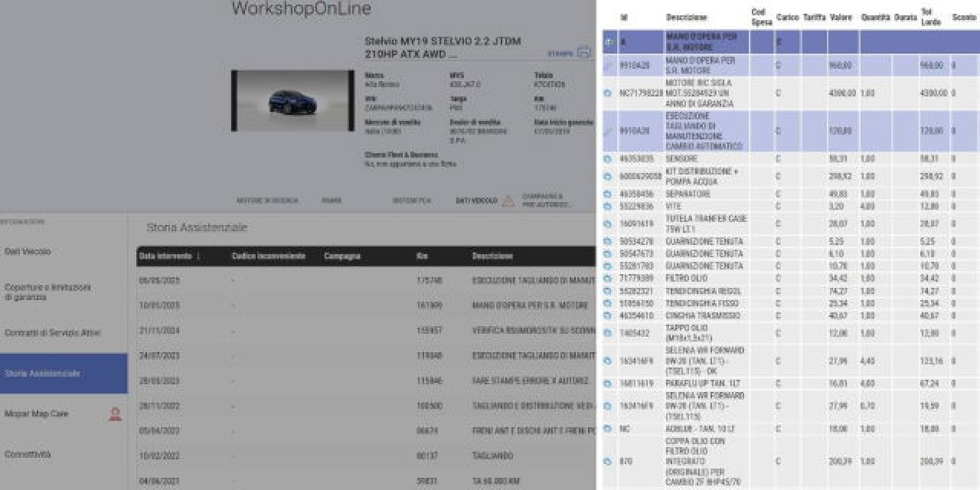Open the 21/11/2024 Verifica Rumorosità row
Viewport: 980px width, 490px height.
[366, 331]
